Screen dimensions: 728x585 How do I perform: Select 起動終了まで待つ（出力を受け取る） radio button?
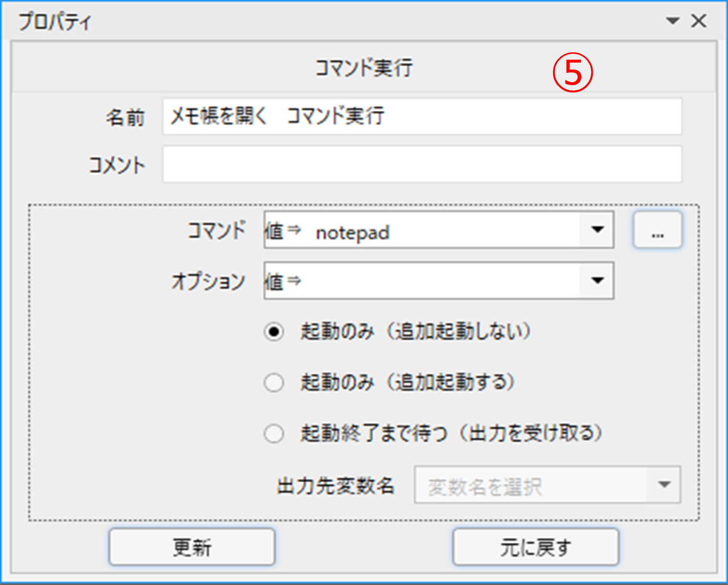point(274,433)
